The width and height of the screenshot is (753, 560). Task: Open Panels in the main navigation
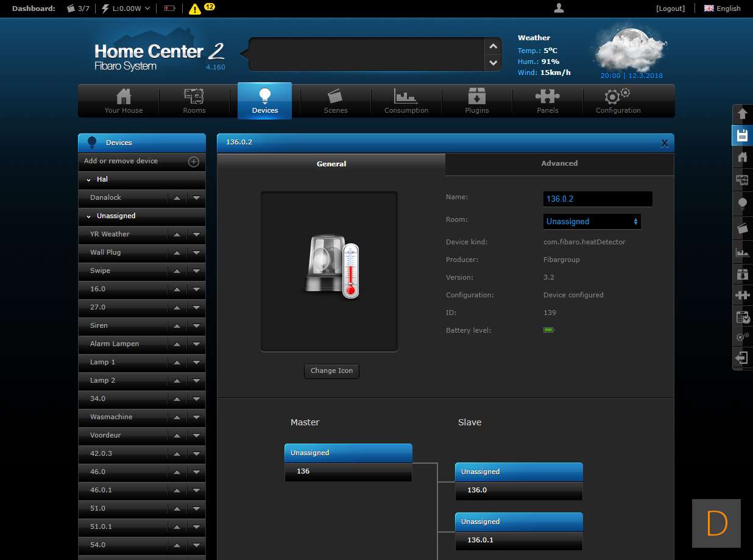coord(548,101)
